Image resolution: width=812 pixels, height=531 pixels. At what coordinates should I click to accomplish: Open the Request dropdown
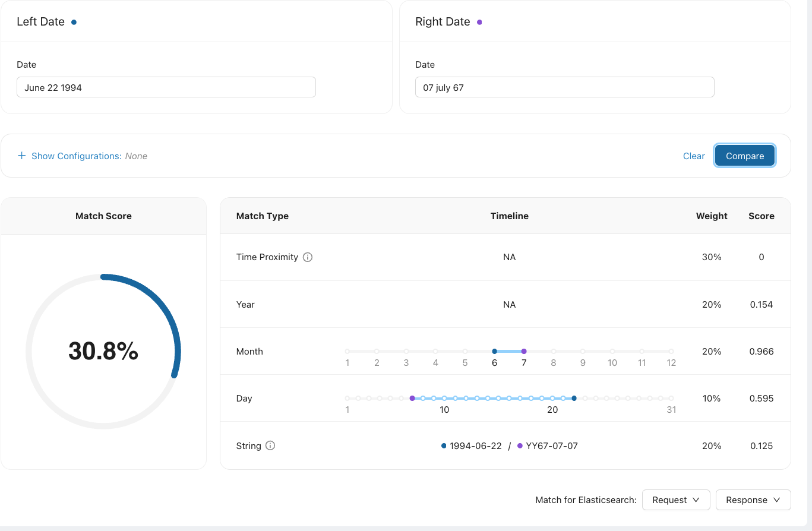[x=676, y=500]
